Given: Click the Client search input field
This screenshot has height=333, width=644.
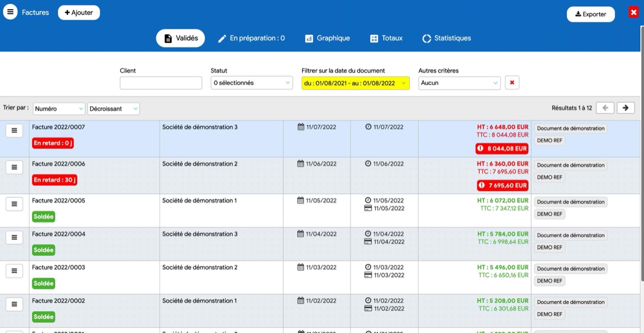Looking at the screenshot, I should tap(161, 83).
